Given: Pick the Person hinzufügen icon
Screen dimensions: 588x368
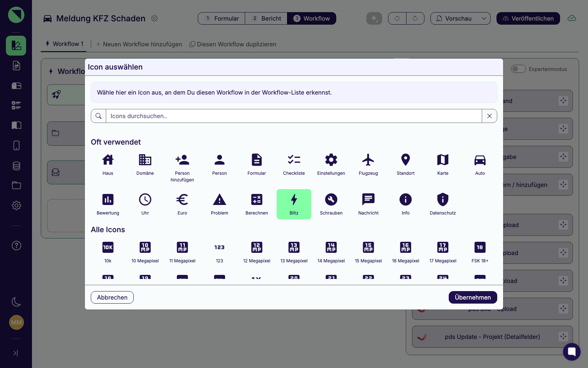Looking at the screenshot, I should 182,167.
